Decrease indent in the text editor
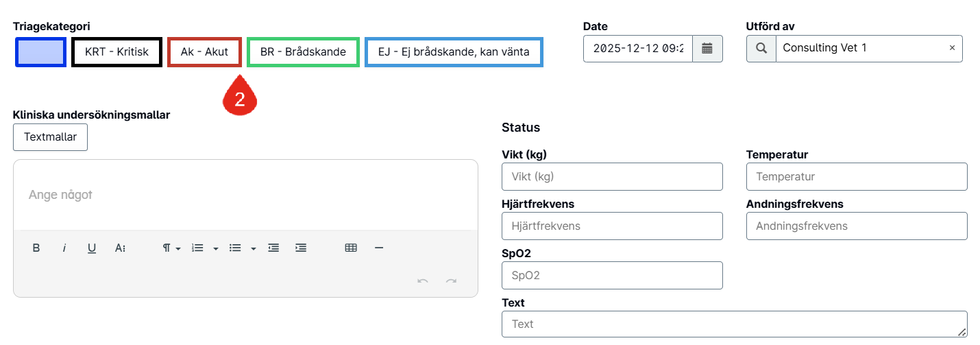Viewport: 980px width, 345px height. pyautogui.click(x=273, y=248)
